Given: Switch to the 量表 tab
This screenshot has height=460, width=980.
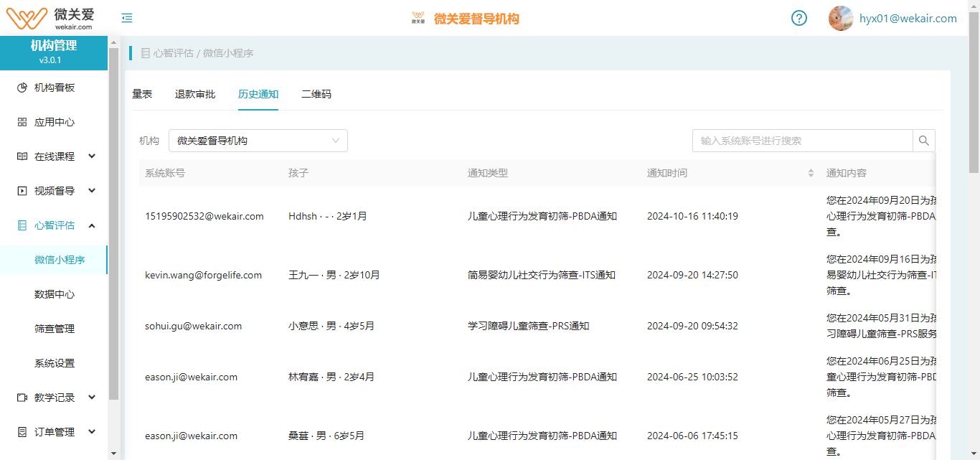Looking at the screenshot, I should pyautogui.click(x=143, y=94).
